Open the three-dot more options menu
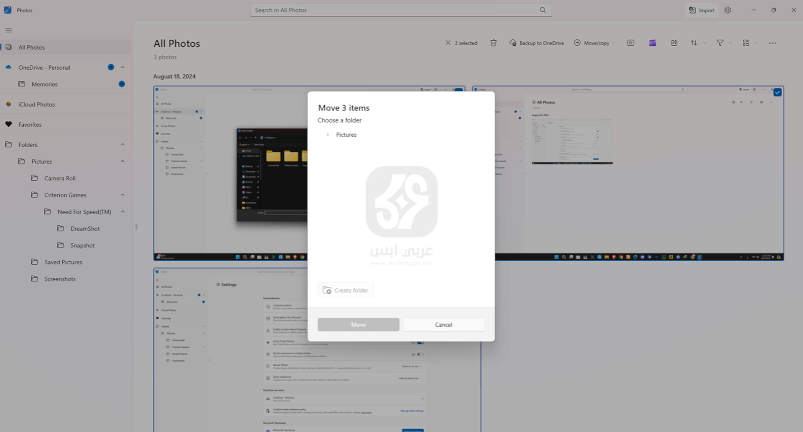This screenshot has width=803, height=432. [x=772, y=43]
